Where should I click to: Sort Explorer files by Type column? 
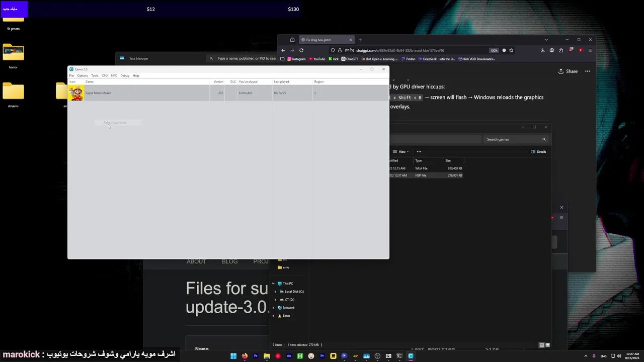(428, 160)
